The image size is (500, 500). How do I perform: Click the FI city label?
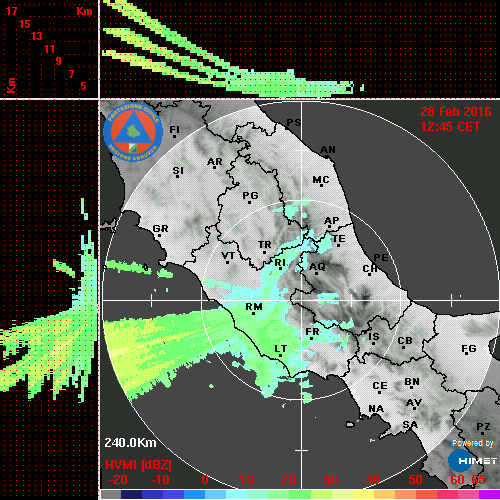174,129
